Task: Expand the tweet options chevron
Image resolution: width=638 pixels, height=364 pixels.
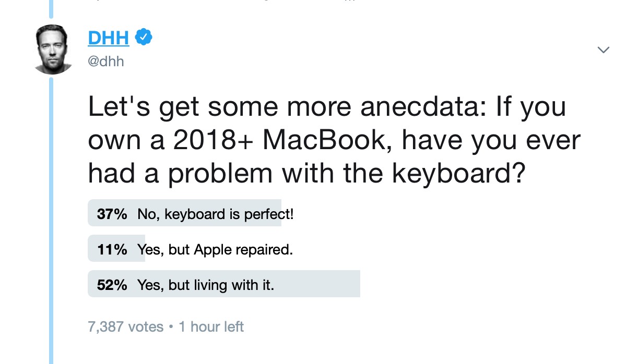Action: (604, 50)
